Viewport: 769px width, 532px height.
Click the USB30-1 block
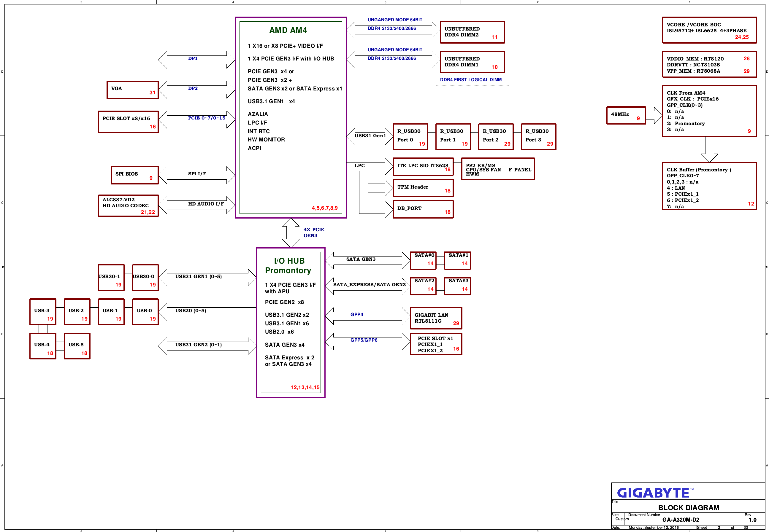[111, 278]
